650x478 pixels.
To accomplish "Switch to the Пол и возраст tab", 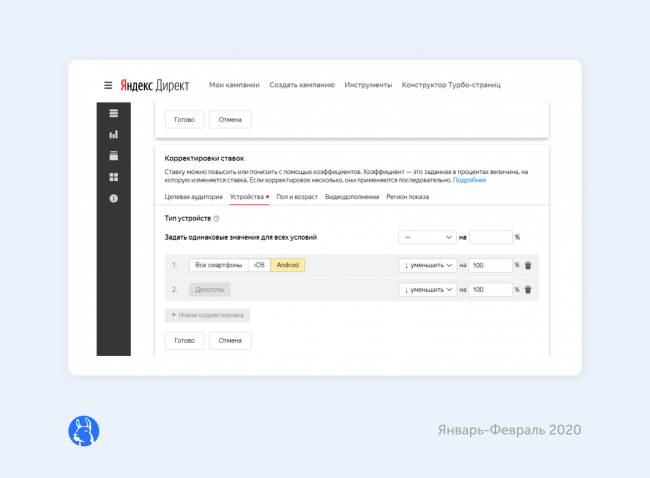I will point(297,197).
